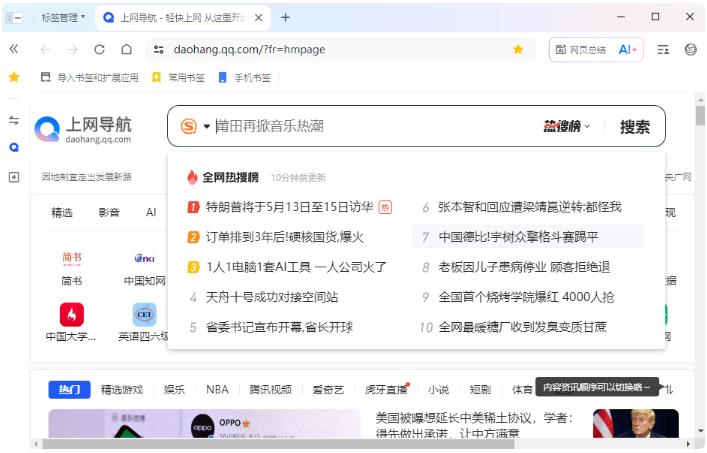Click the vertical scrollbar thumb
Viewport: 707px width, 453px height.
click(x=700, y=115)
